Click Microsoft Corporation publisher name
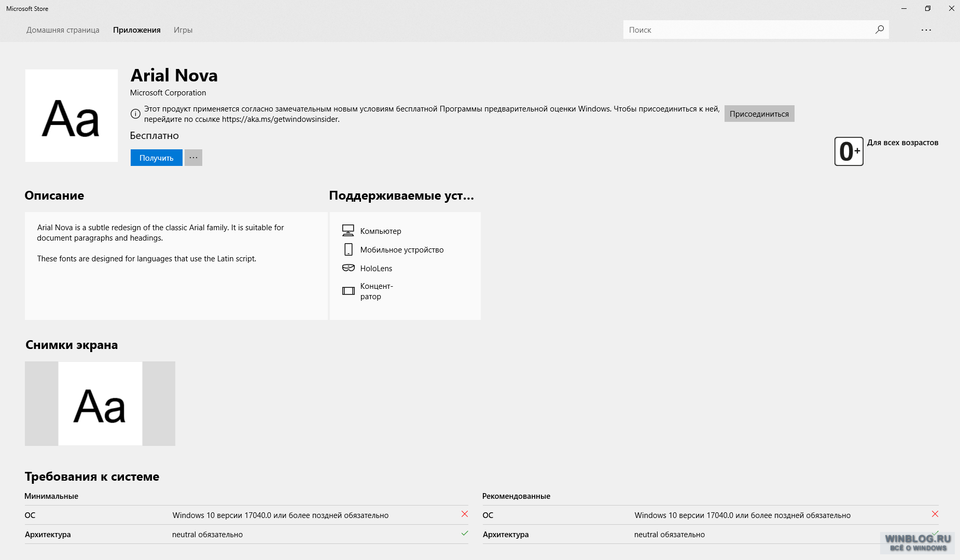The width and height of the screenshot is (960, 560). pos(168,93)
